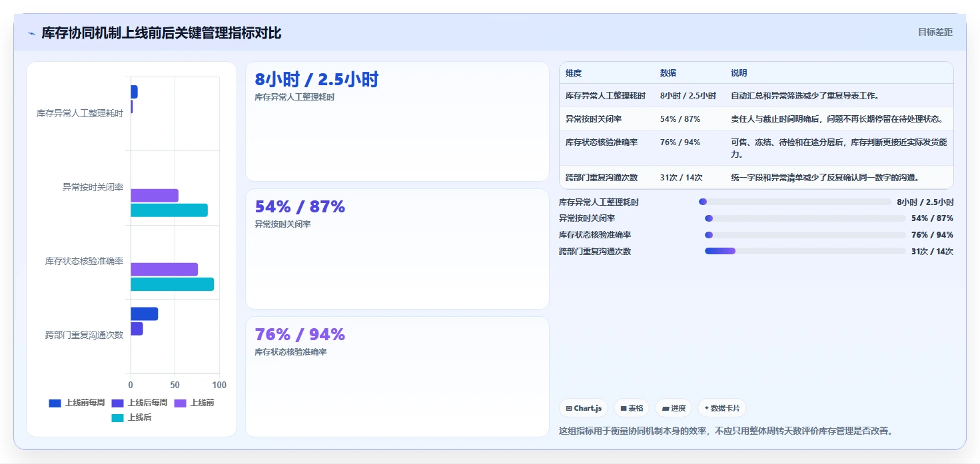Image resolution: width=980 pixels, height=464 pixels.
Task: Click the description starting with 统一字段和异常清单
Action: [825, 178]
